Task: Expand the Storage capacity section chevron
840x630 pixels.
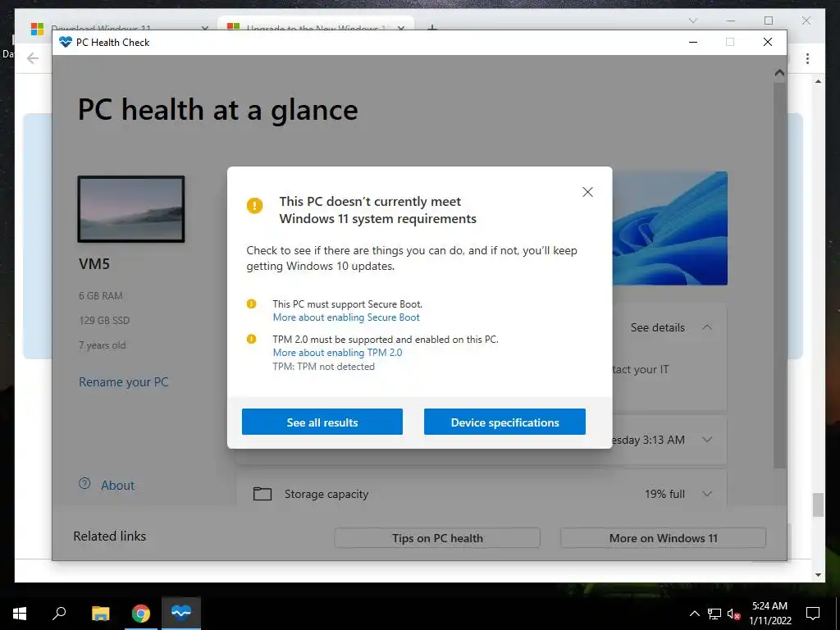Action: 707,494
